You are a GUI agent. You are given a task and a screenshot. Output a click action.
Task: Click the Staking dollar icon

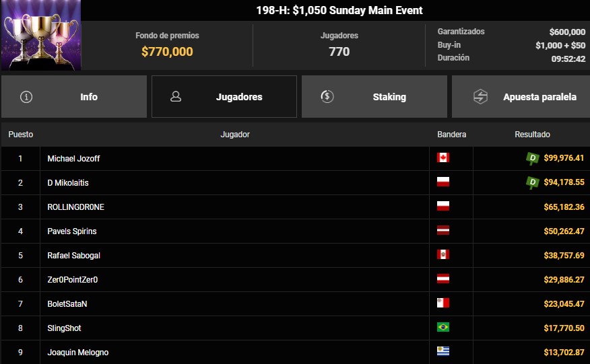(x=327, y=97)
